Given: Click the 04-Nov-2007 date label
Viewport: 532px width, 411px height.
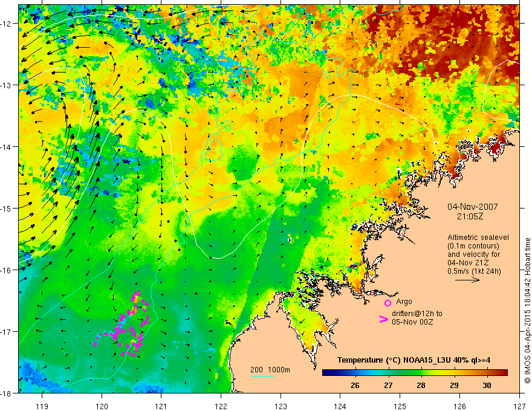Looking at the screenshot, I should [473, 207].
